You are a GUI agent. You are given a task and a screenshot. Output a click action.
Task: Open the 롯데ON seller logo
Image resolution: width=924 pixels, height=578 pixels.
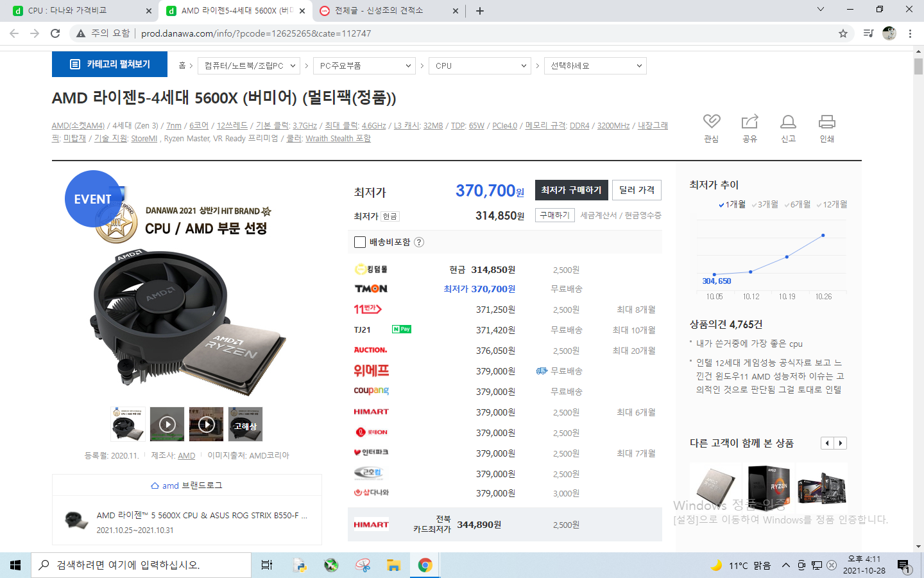372,432
